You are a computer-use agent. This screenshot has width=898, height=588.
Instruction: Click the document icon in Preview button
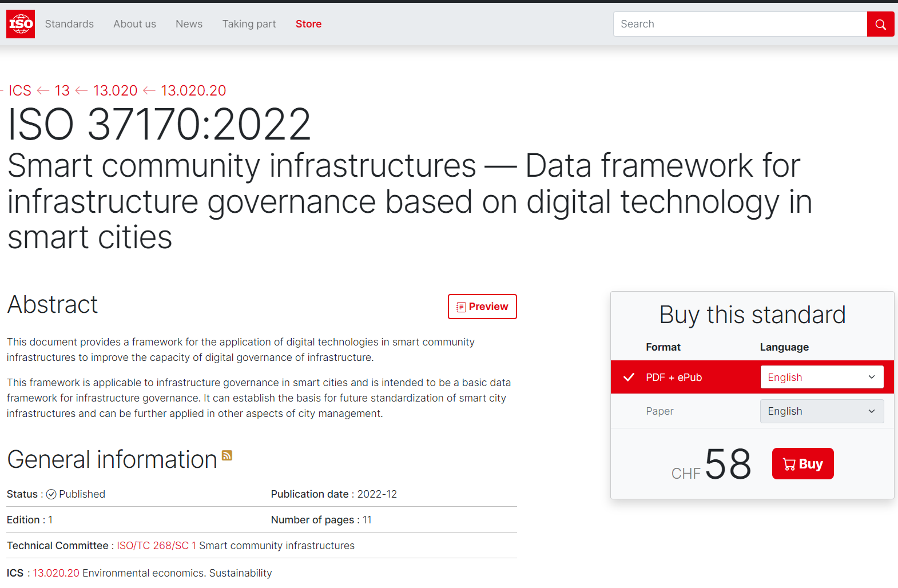461,307
